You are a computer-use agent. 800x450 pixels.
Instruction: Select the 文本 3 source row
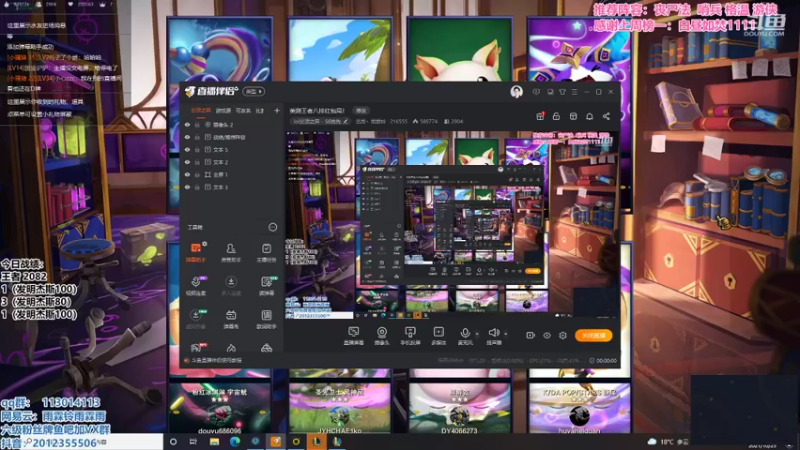click(x=231, y=187)
